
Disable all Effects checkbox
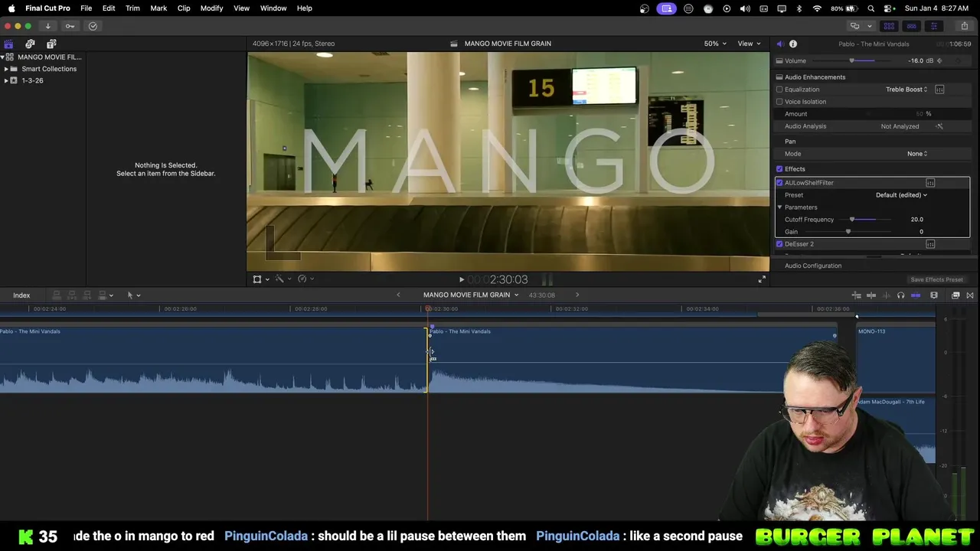pos(779,169)
